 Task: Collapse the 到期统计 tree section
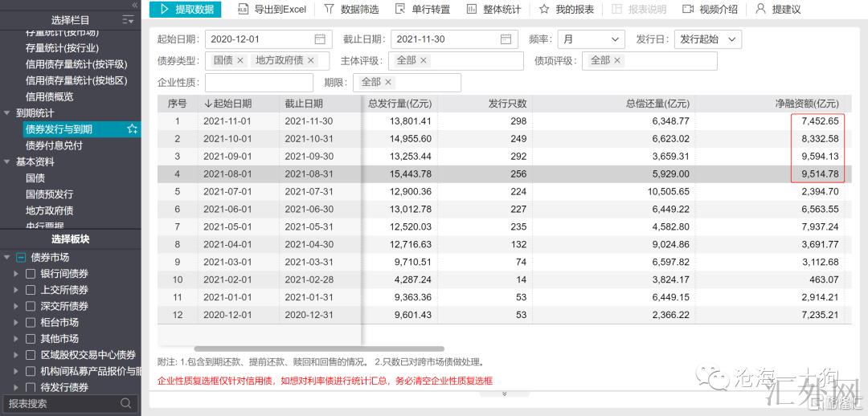tap(7, 113)
